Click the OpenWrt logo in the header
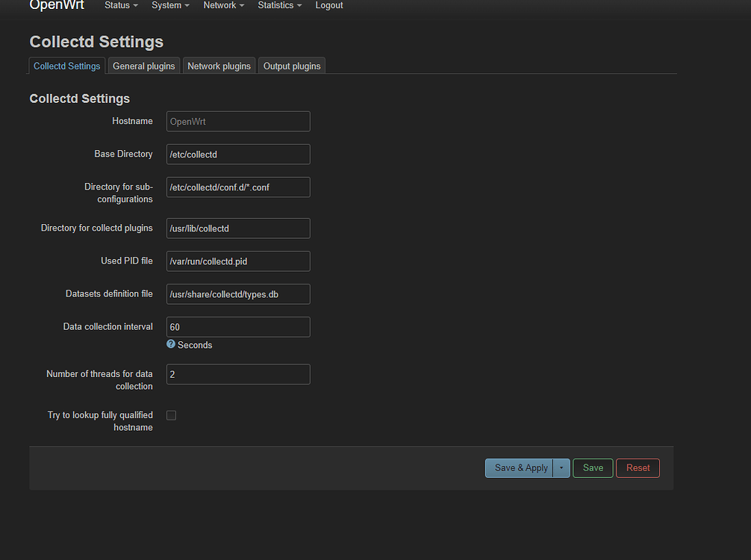Image resolution: width=751 pixels, height=560 pixels. 57,6
